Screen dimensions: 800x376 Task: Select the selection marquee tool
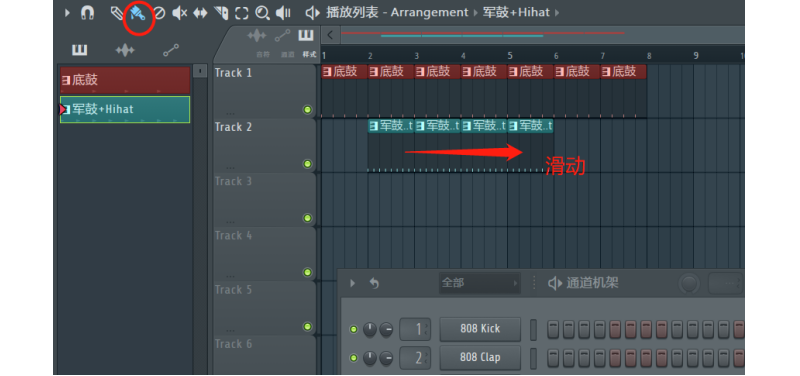coord(242,13)
